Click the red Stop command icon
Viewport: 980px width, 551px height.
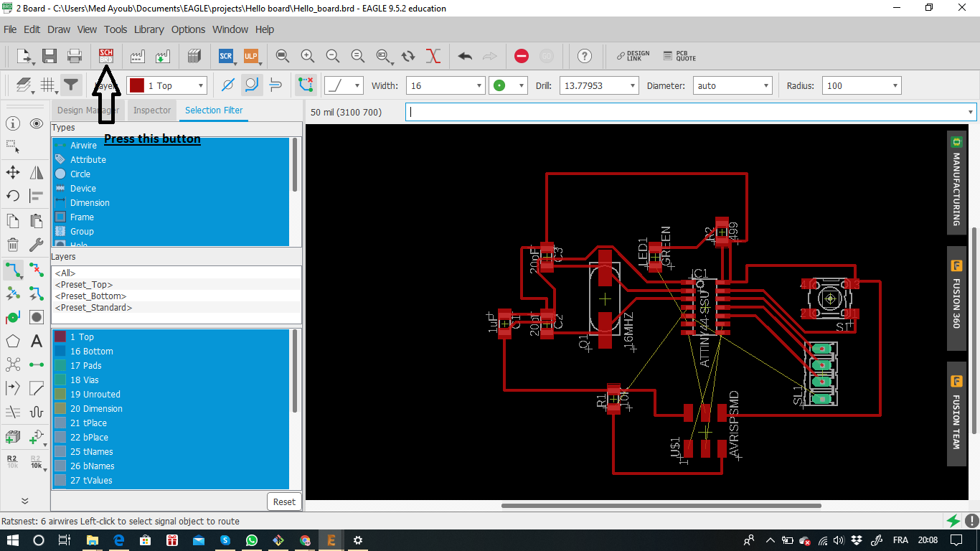click(x=522, y=56)
